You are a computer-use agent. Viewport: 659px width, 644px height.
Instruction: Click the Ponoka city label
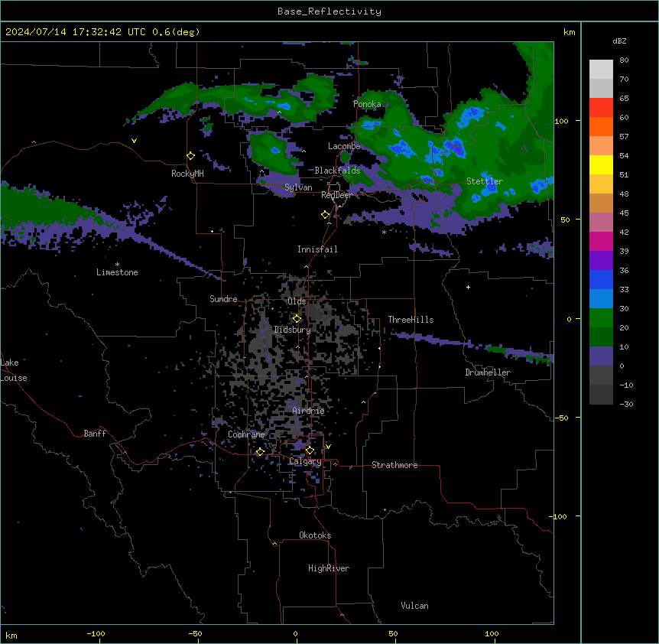click(x=367, y=104)
